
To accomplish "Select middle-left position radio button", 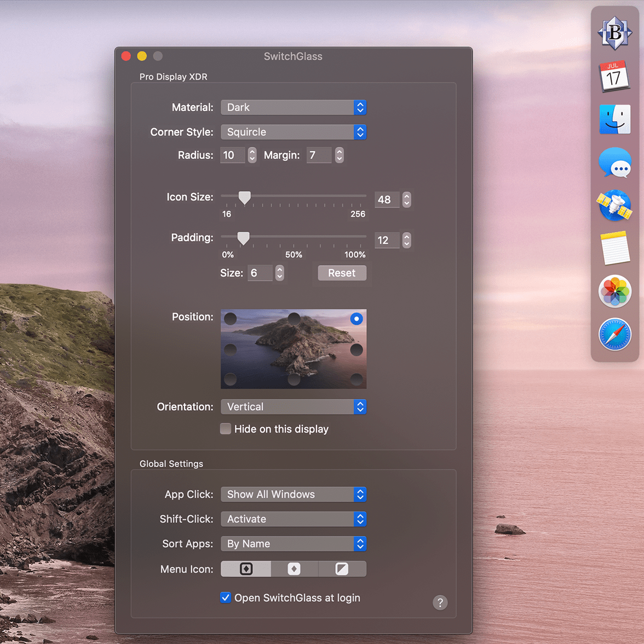I will (231, 350).
